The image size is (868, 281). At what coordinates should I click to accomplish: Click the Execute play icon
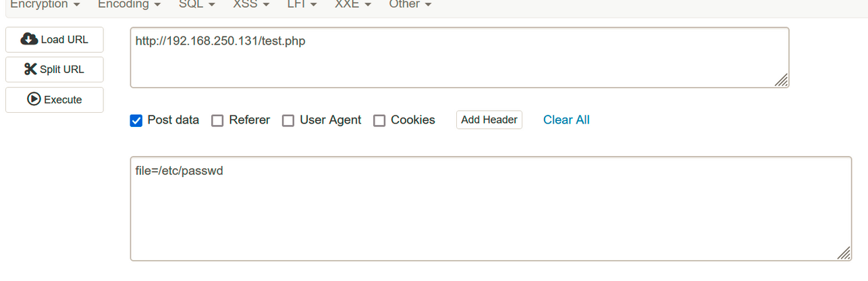pyautogui.click(x=34, y=99)
